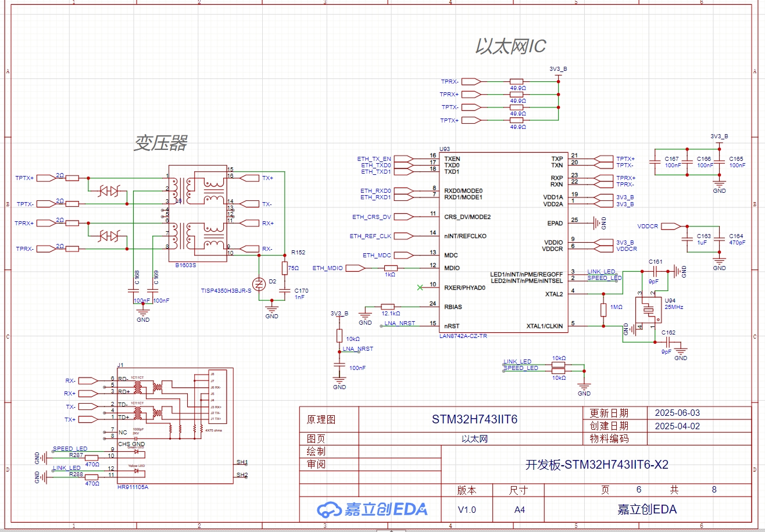Screen dimensions: 765x532
Task: Select the B1603S transformer symbol
Action: tap(197, 213)
